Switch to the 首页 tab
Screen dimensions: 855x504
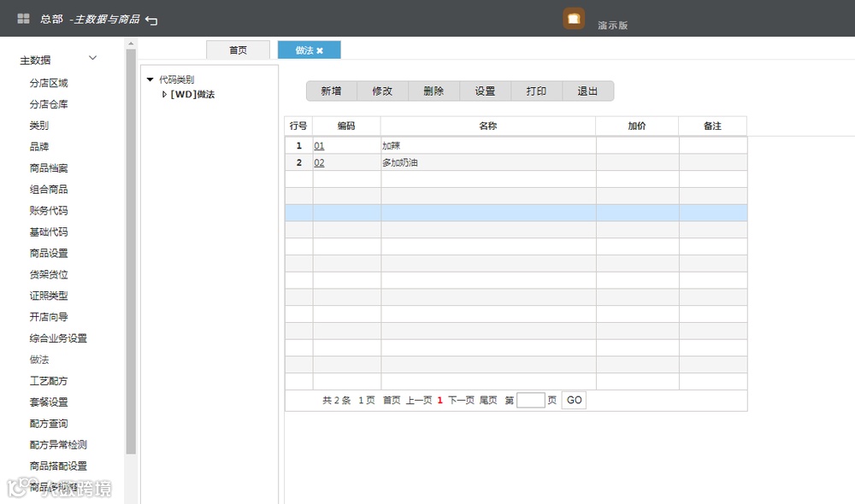point(238,50)
